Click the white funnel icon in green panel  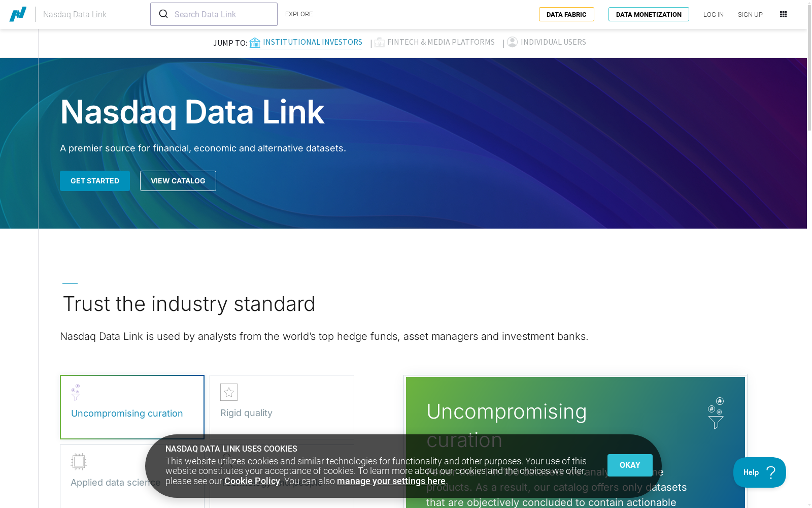click(716, 414)
